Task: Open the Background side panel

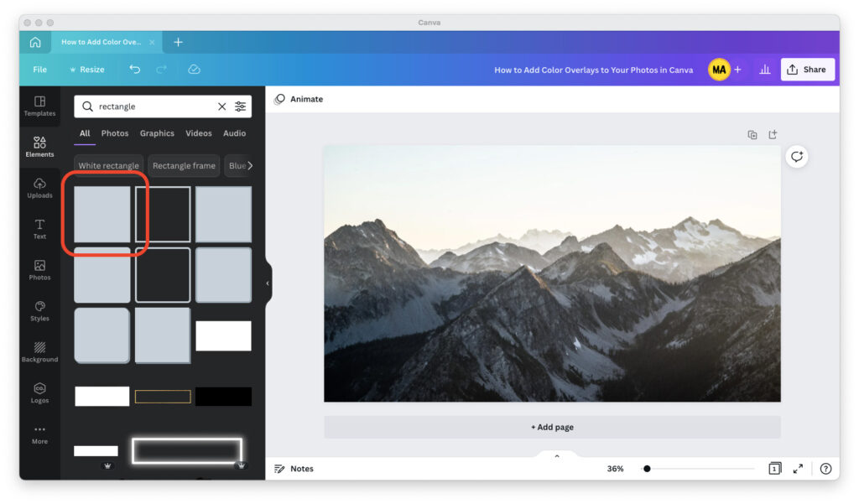Action: 39,351
